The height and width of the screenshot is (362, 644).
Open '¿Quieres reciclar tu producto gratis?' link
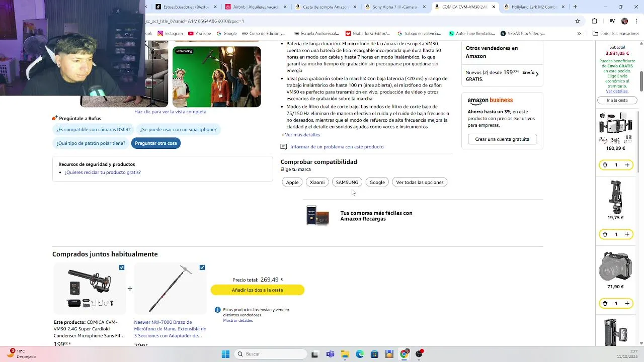(103, 172)
